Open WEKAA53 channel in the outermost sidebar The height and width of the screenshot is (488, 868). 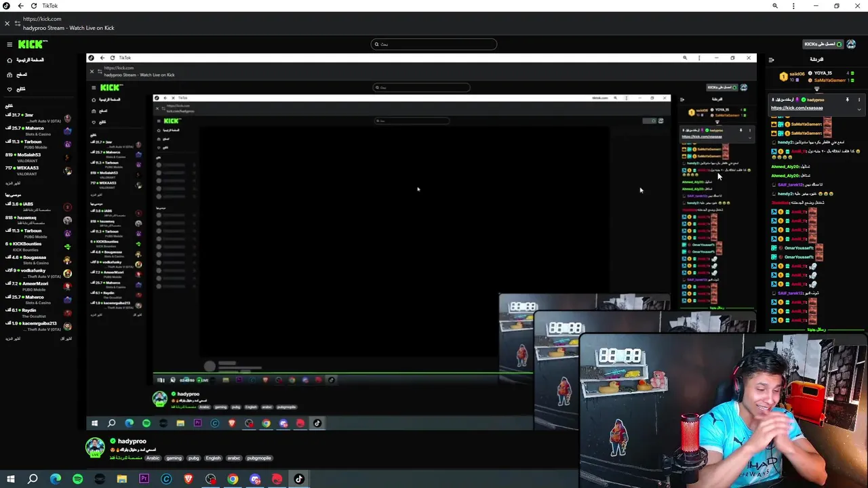[38, 170]
